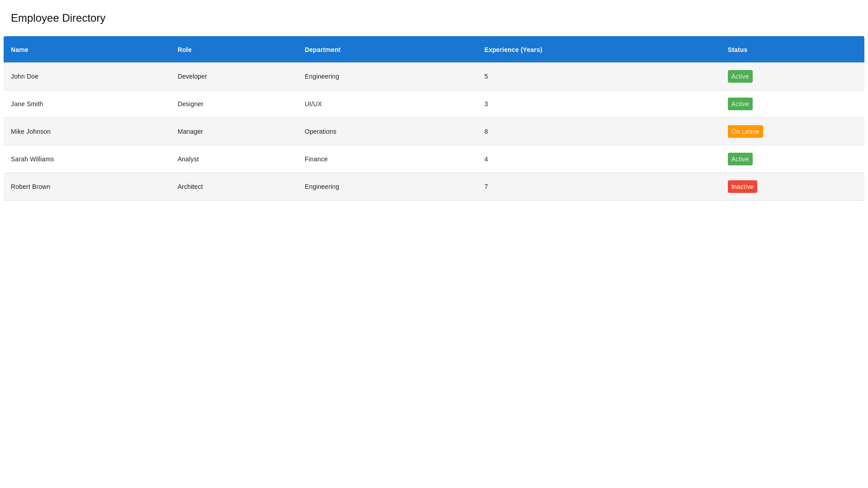Select the Sarah Williams name cell
The width and height of the screenshot is (868, 488).
coord(32,159)
